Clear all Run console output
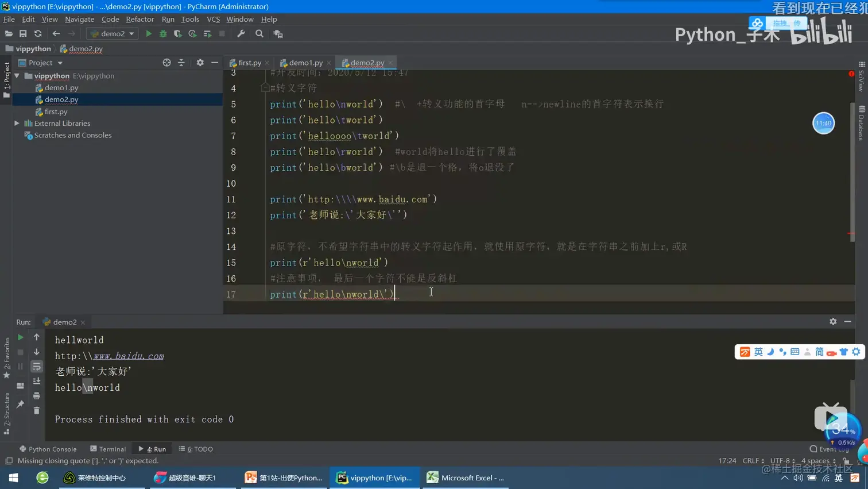The image size is (868, 489). [x=37, y=410]
